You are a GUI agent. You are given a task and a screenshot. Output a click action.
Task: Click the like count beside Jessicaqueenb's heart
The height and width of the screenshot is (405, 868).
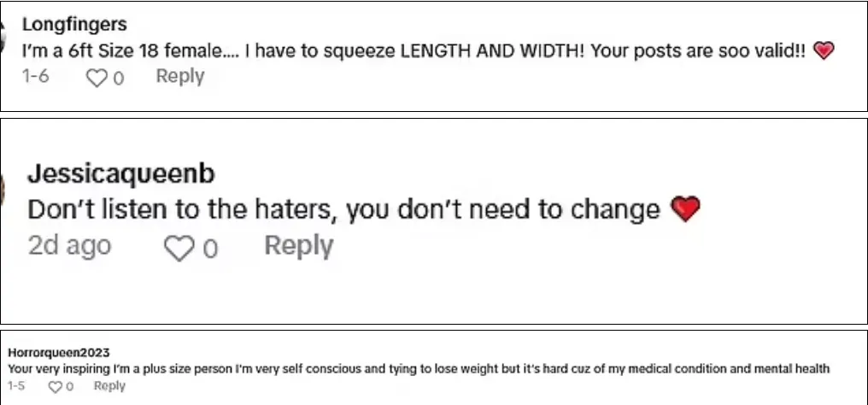(210, 249)
